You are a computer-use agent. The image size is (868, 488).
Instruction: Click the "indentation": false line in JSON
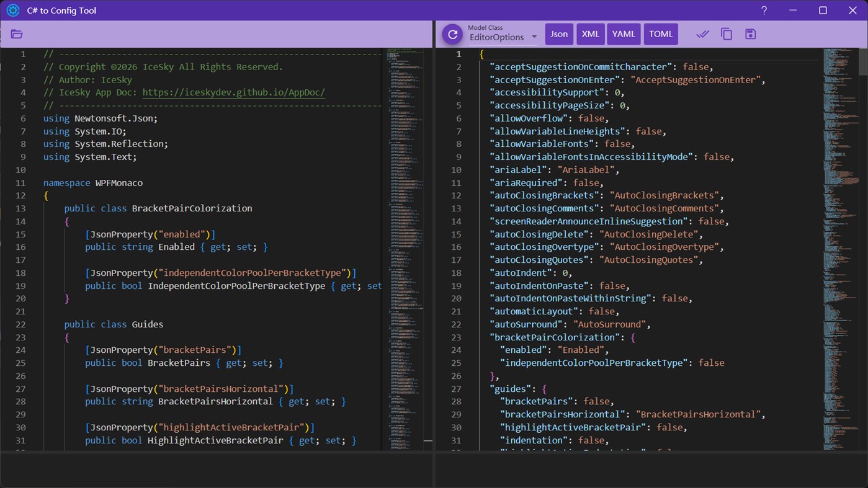(555, 440)
